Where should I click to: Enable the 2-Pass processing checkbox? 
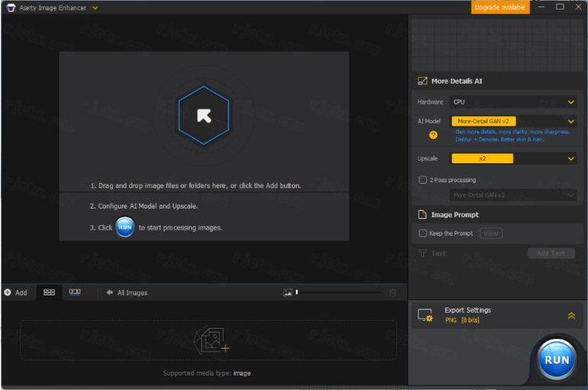[423, 180]
